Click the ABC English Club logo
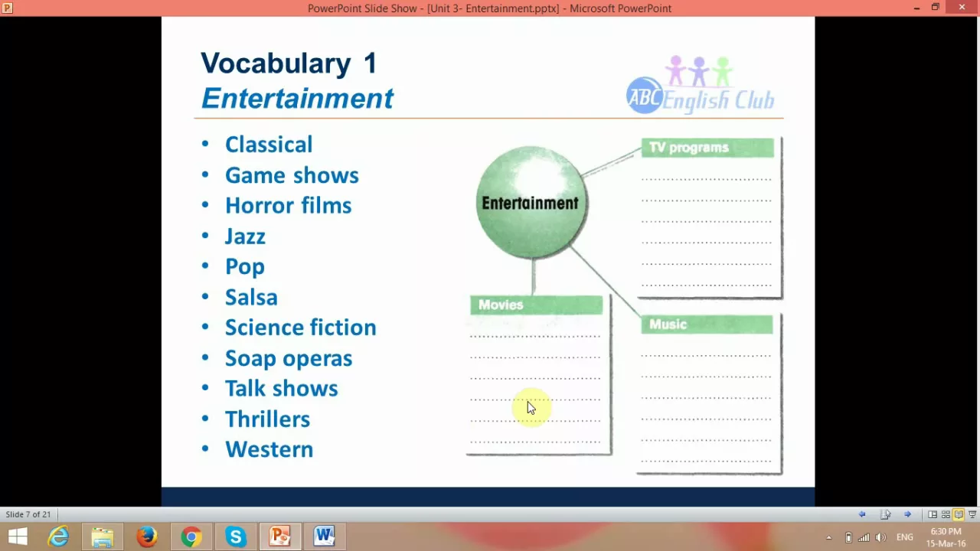980x551 pixels. 700,86
